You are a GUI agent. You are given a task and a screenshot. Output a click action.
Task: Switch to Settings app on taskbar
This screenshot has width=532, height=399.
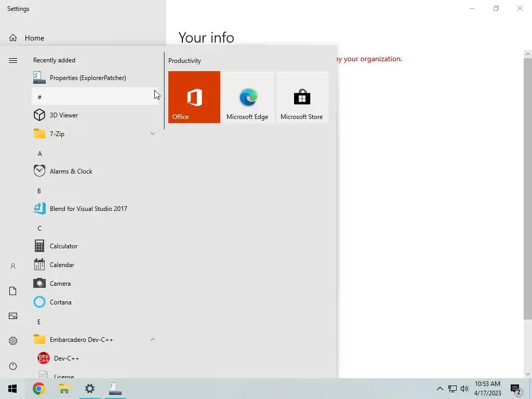click(89, 389)
